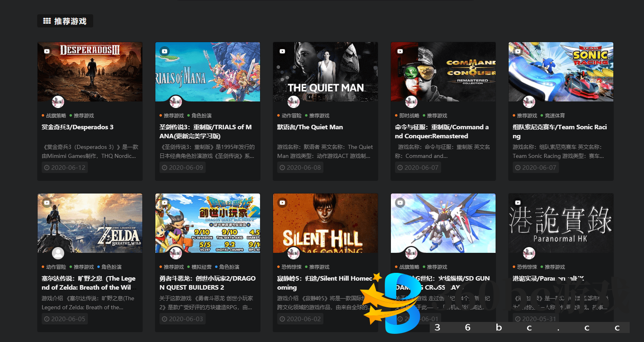Select the 恐怖惊悚 tag on the Silent Hill card
Image resolution: width=644 pixels, height=342 pixels.
click(x=292, y=267)
